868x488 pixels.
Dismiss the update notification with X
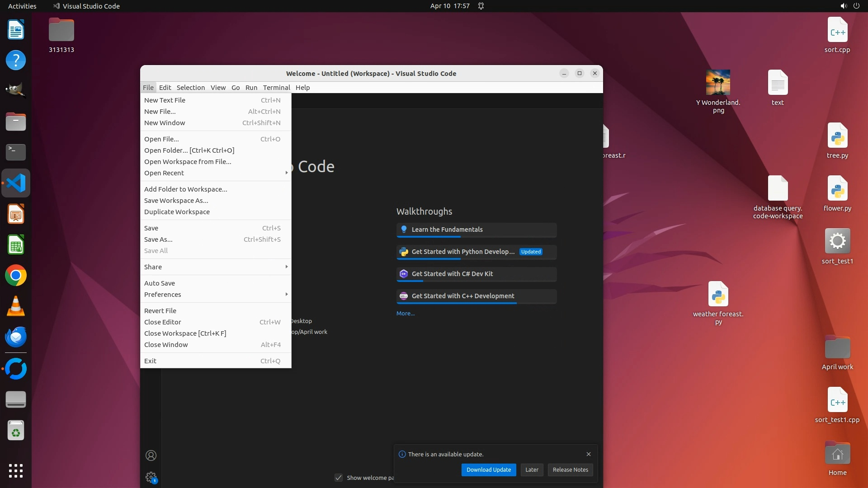point(588,454)
